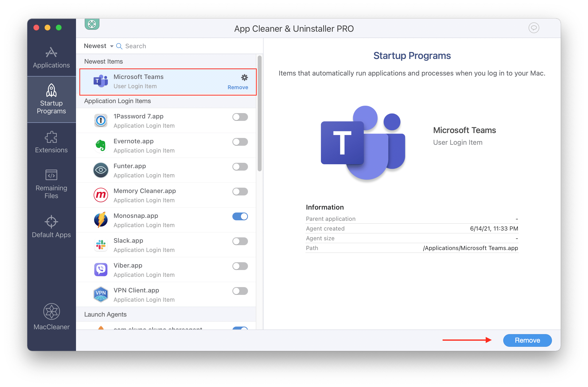Click the VPN Client.app shield icon
This screenshot has height=387, width=588.
pyautogui.click(x=101, y=294)
